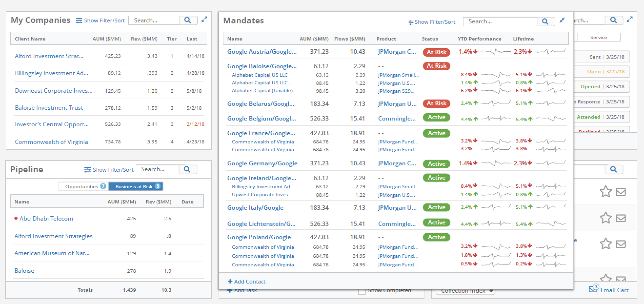Image resolution: width=644 pixels, height=304 pixels.
Task: Switch to Opportunities tab in Pipeline
Action: coord(84,186)
